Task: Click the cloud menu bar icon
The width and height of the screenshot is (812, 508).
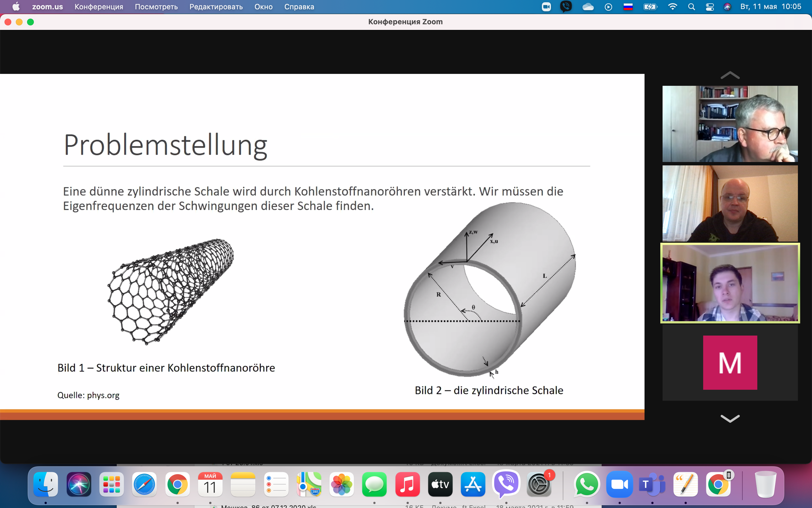Action: point(588,7)
